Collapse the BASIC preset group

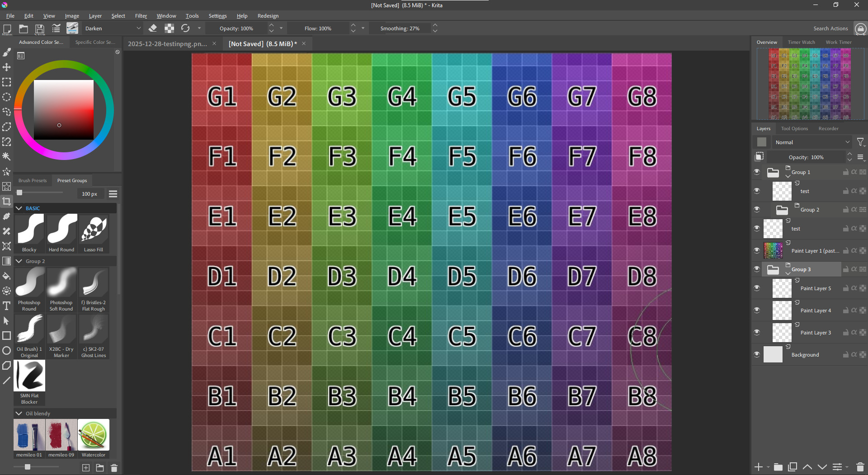pos(19,208)
